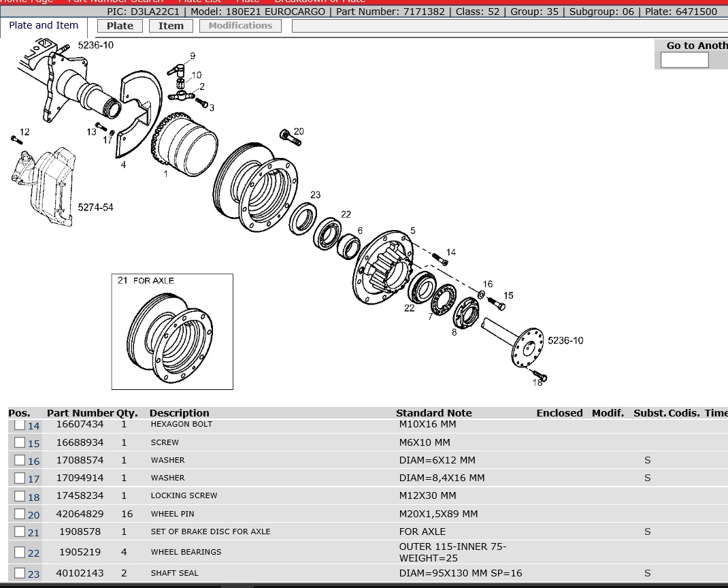Open position link 15
This screenshot has width=728, height=588.
tap(34, 444)
